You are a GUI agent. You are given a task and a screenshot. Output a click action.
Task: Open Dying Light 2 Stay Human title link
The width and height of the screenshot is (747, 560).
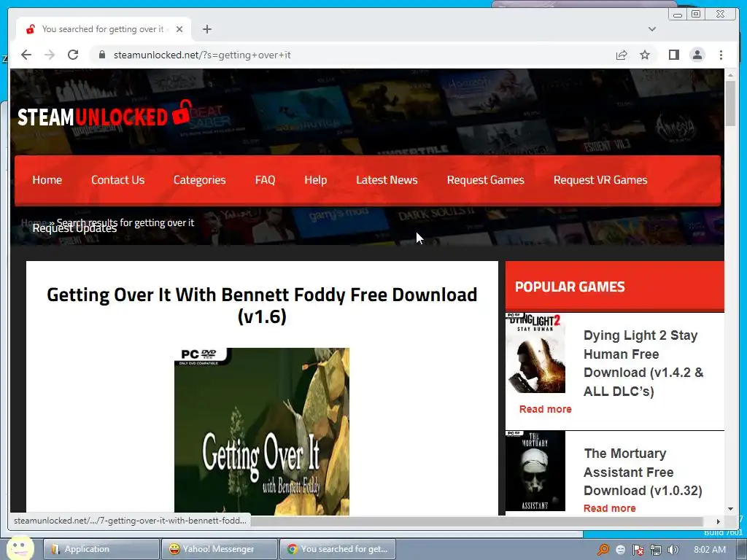click(x=643, y=363)
